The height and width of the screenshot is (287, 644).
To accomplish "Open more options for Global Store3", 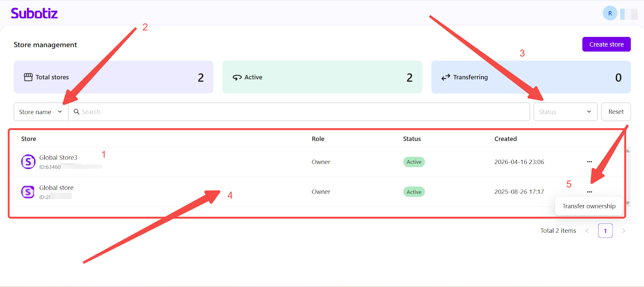I will 589,162.
